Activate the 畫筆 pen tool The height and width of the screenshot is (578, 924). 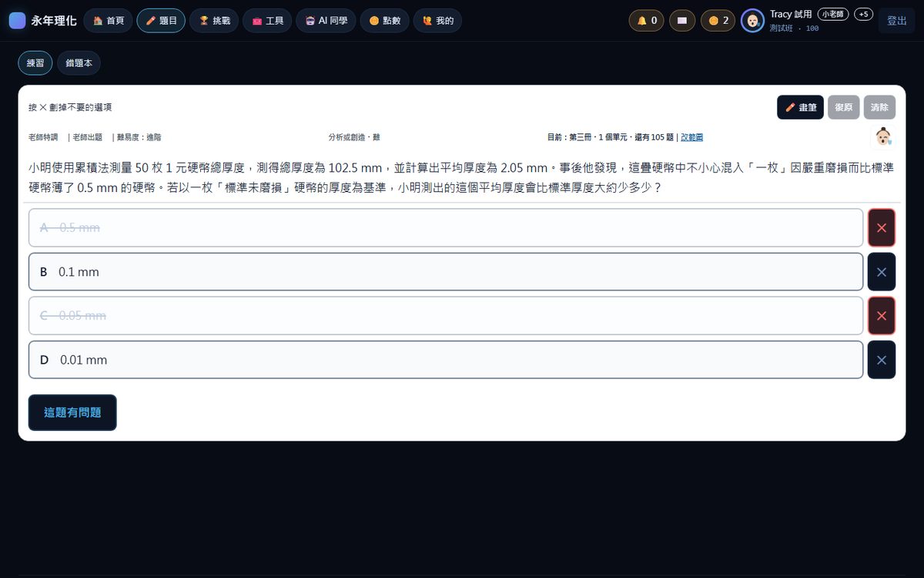pyautogui.click(x=800, y=107)
